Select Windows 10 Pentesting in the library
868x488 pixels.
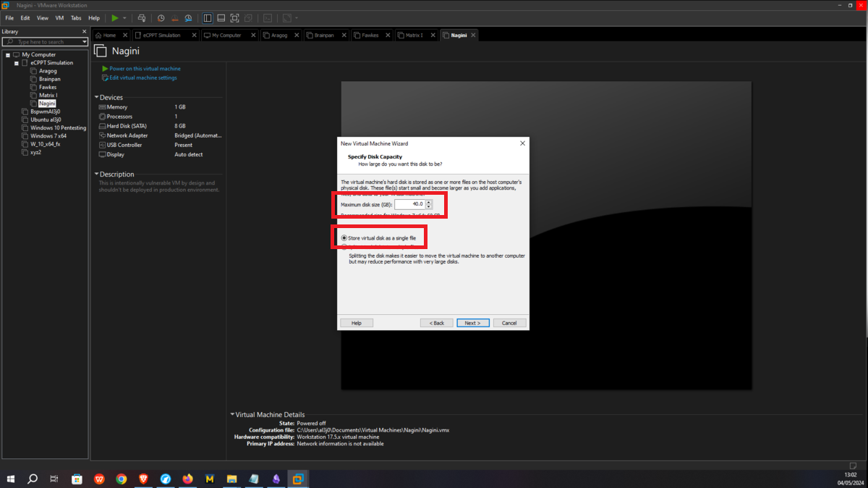tap(58, 127)
